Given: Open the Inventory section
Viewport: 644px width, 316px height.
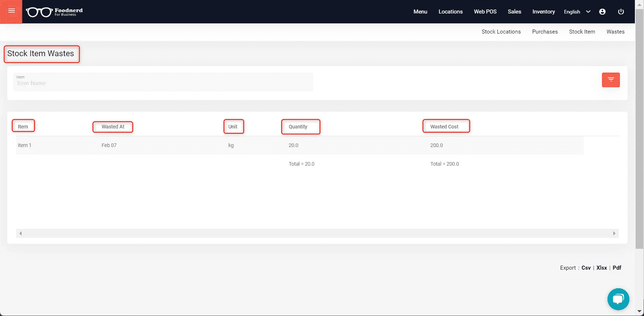Looking at the screenshot, I should 544,12.
